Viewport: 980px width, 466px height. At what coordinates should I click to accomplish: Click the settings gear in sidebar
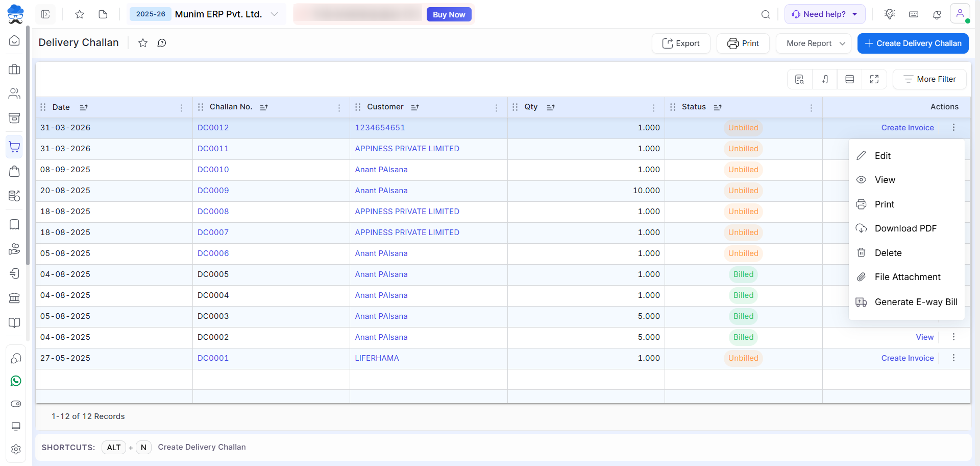16,449
